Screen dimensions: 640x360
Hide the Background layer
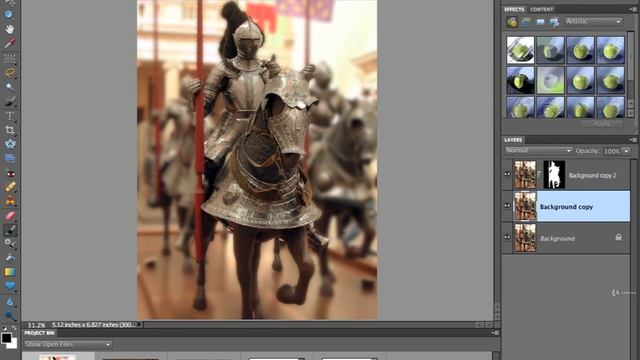507,237
